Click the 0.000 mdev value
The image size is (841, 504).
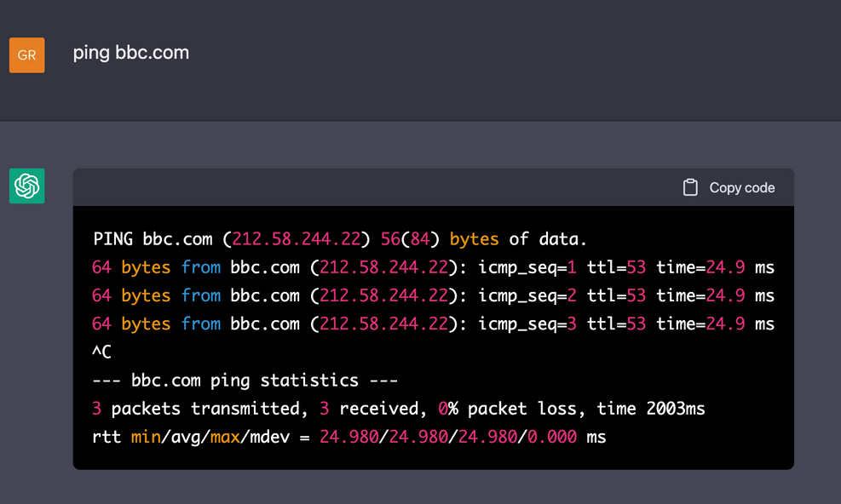tap(551, 437)
